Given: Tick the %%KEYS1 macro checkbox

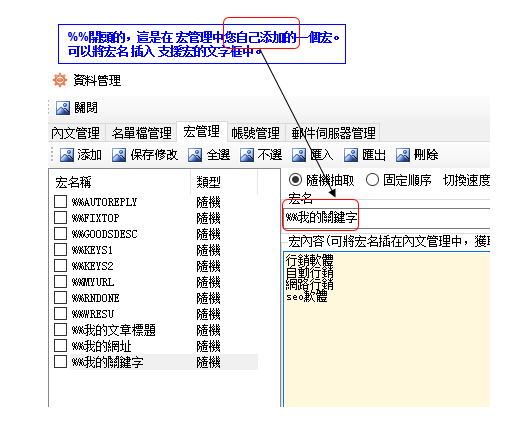Looking at the screenshot, I should click(x=60, y=250).
